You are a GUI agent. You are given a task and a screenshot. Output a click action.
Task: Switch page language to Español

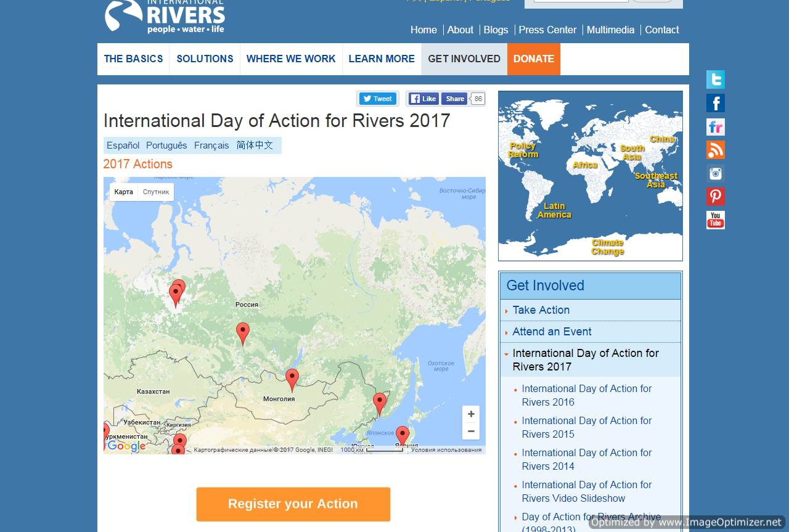[x=123, y=145]
